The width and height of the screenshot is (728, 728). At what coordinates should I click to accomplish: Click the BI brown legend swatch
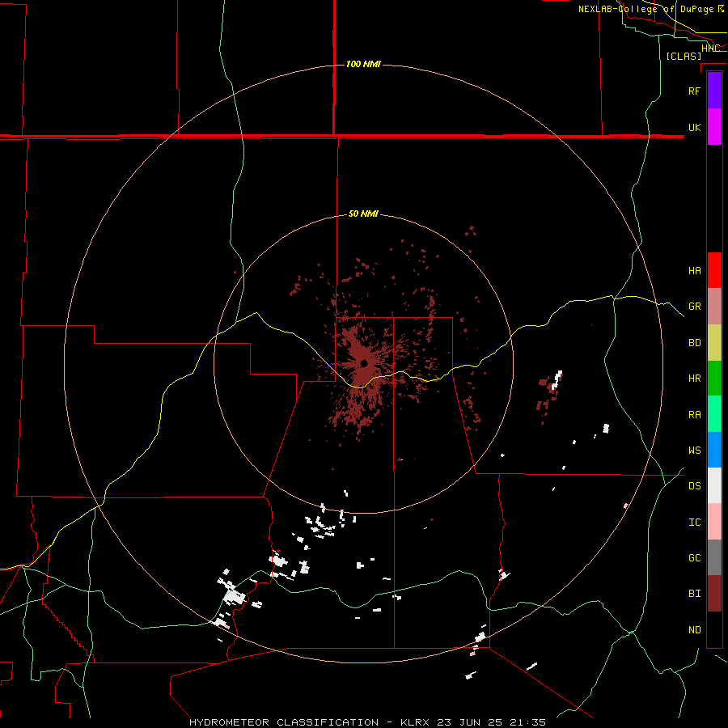click(714, 594)
